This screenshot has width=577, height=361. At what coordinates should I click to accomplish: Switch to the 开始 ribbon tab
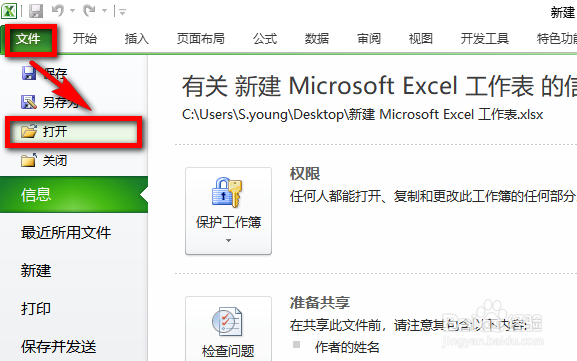coord(85,38)
